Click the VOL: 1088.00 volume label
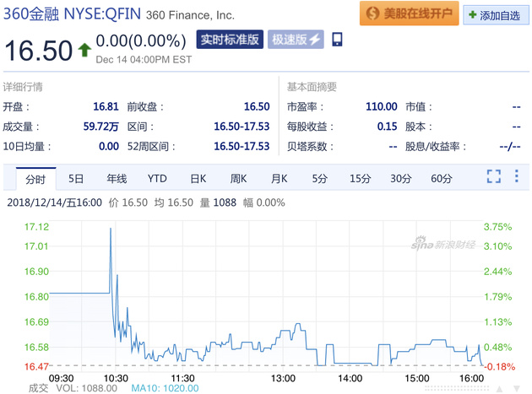Screen dimensions: 532x394 [x=86, y=388]
